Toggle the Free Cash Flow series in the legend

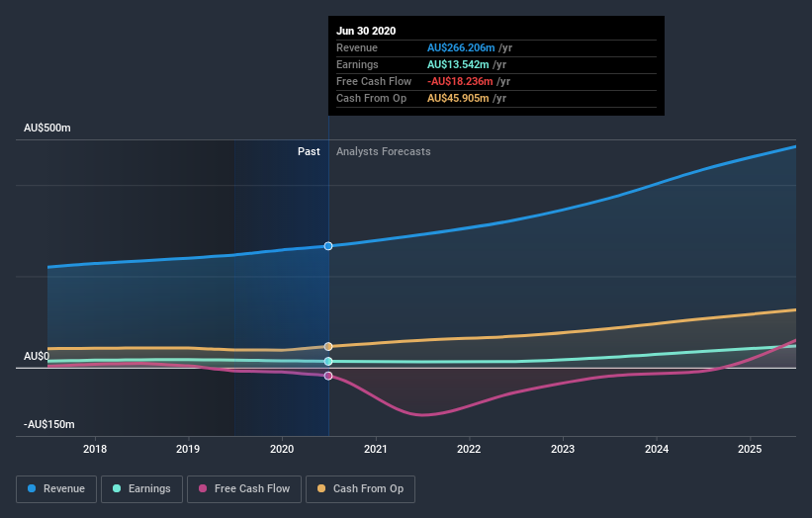pos(244,489)
